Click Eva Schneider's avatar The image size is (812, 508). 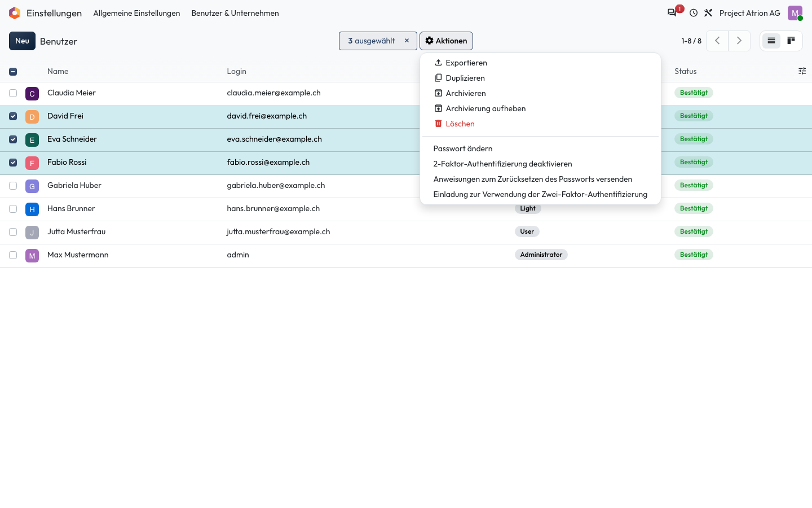coord(32,140)
